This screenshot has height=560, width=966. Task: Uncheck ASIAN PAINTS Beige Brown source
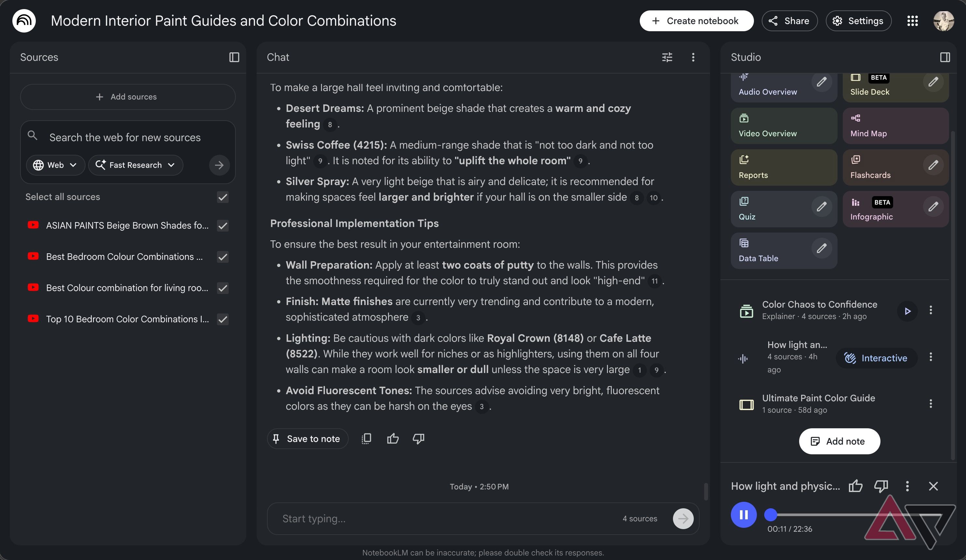tap(223, 225)
